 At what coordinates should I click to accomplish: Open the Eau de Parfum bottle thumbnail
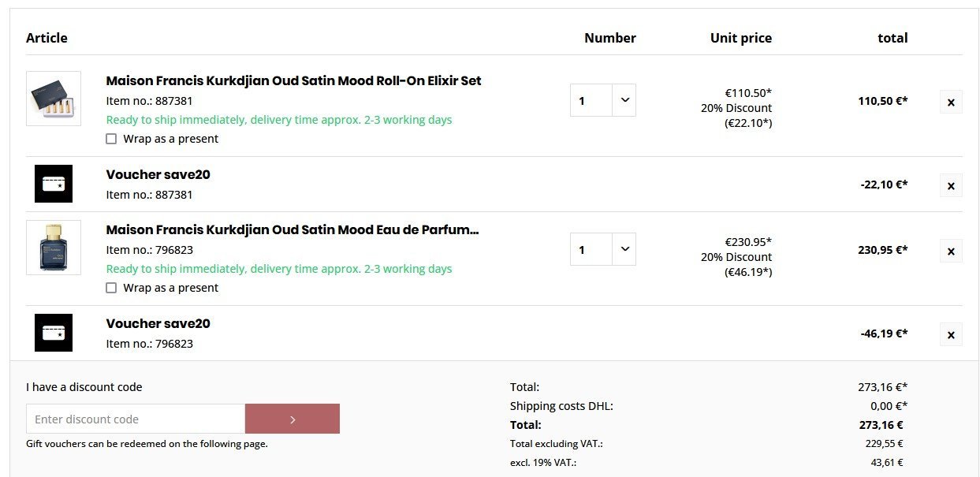(54, 248)
